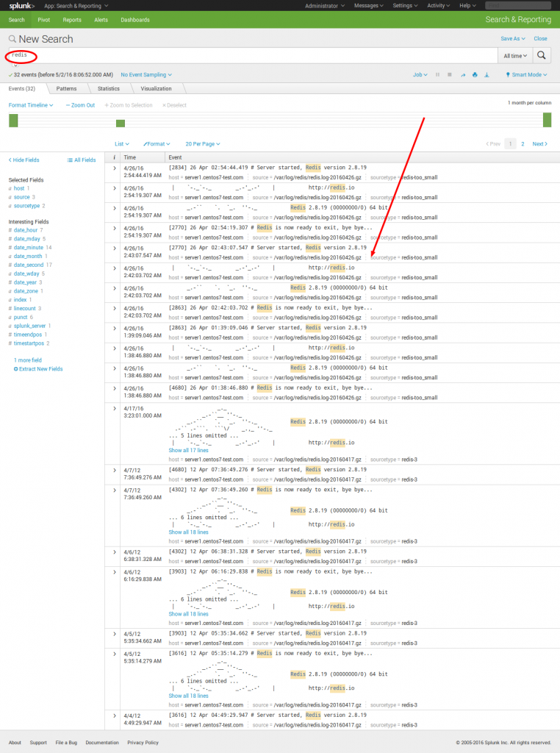Select the short second timeline bar

(121, 124)
